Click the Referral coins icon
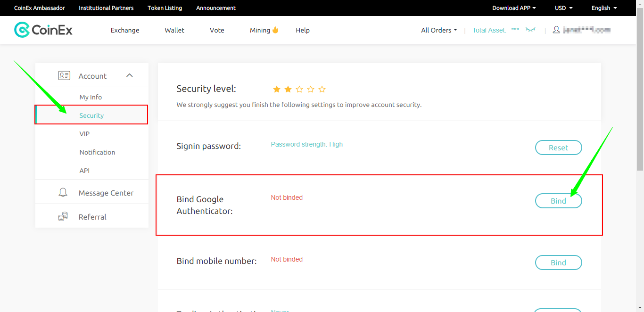Screen dimensions: 644x312 pyautogui.click(x=63, y=217)
